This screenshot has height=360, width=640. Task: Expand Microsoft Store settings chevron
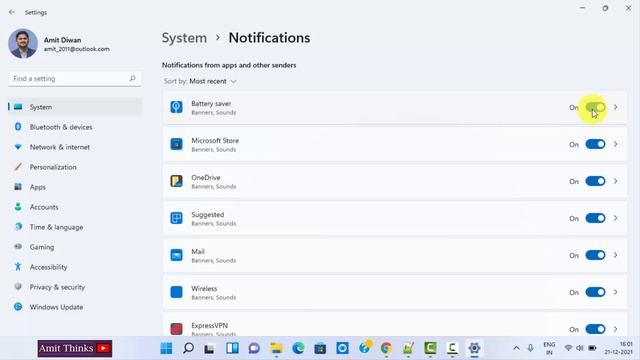[616, 144]
